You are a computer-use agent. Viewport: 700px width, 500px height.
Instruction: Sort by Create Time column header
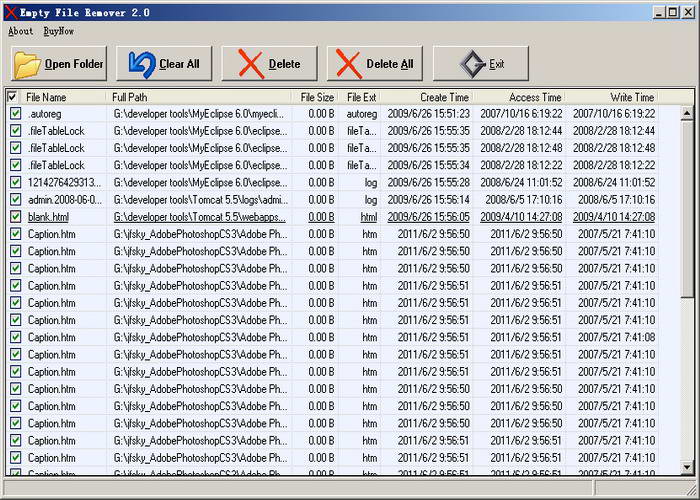pyautogui.click(x=427, y=97)
